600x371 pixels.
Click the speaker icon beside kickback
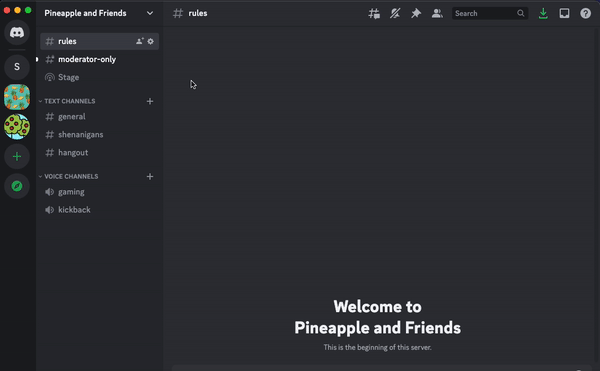click(x=50, y=210)
